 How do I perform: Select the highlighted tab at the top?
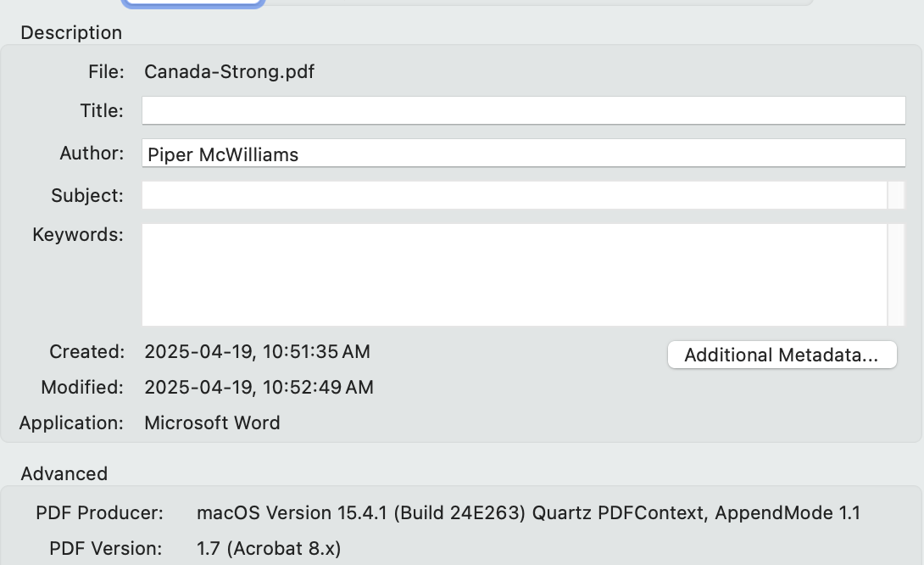pos(193,3)
